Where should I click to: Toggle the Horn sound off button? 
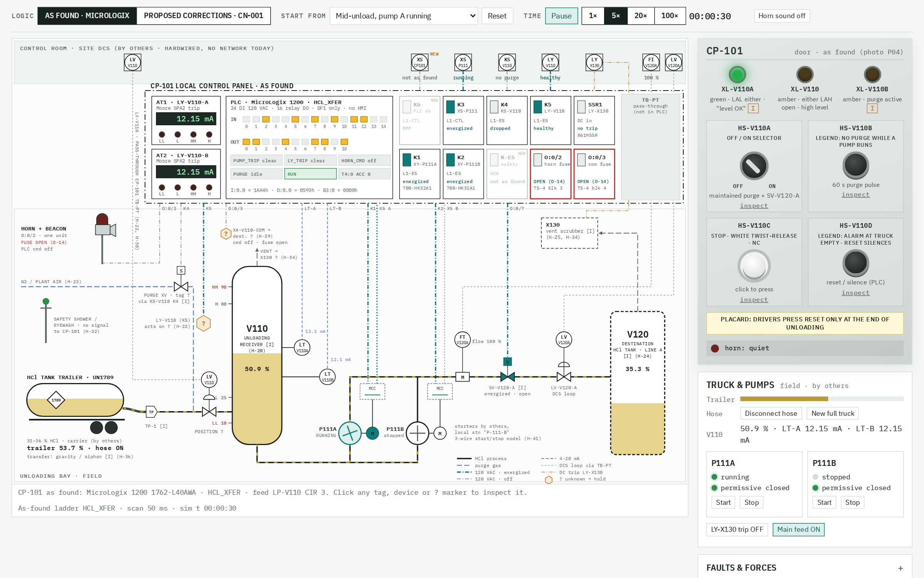pos(782,16)
